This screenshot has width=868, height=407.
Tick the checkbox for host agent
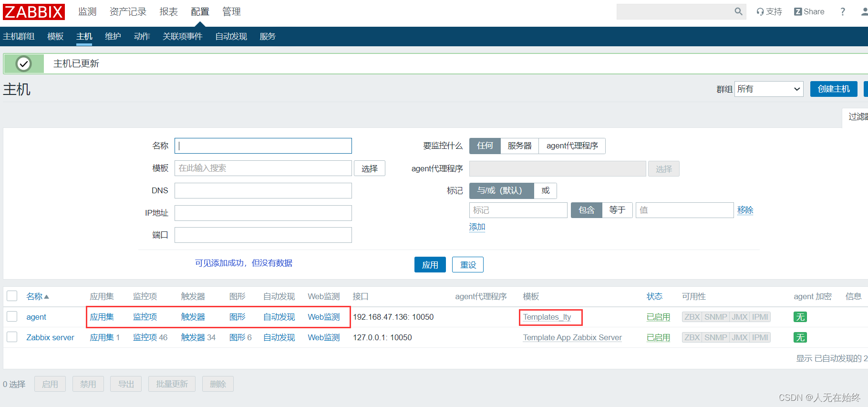coord(12,316)
